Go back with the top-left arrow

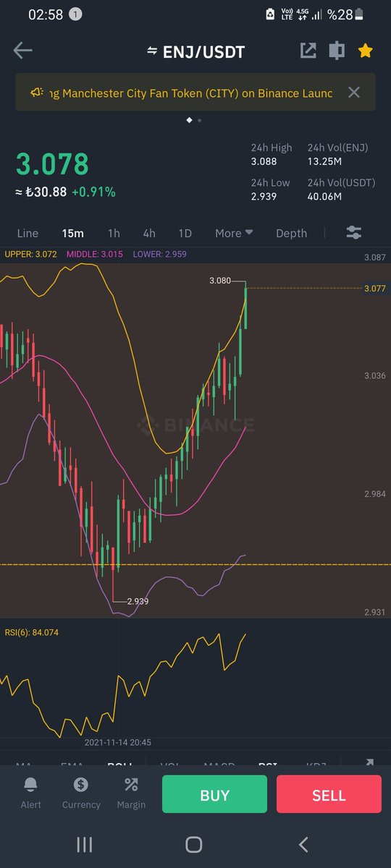(x=23, y=50)
